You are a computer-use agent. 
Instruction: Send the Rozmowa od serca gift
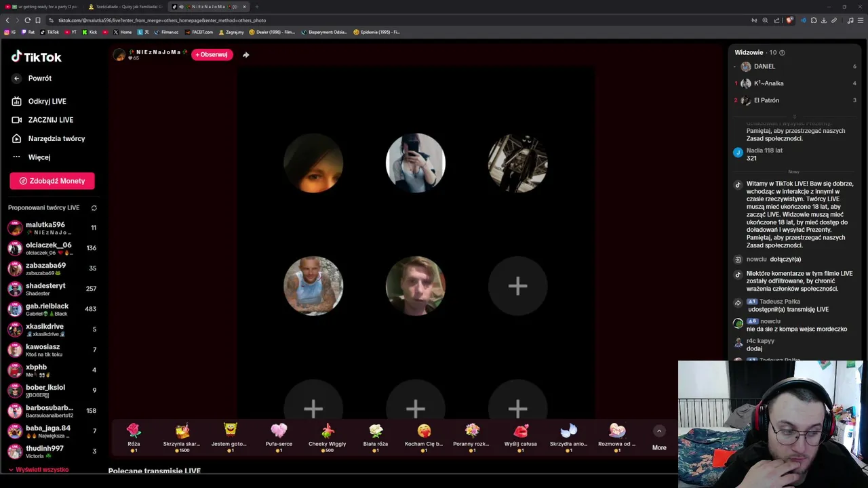coord(617,437)
